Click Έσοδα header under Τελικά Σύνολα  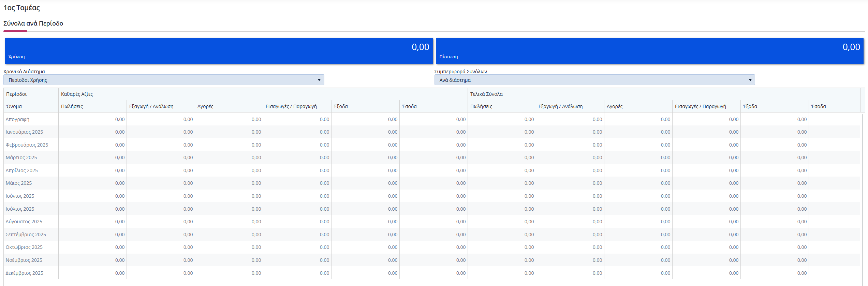pos(834,106)
